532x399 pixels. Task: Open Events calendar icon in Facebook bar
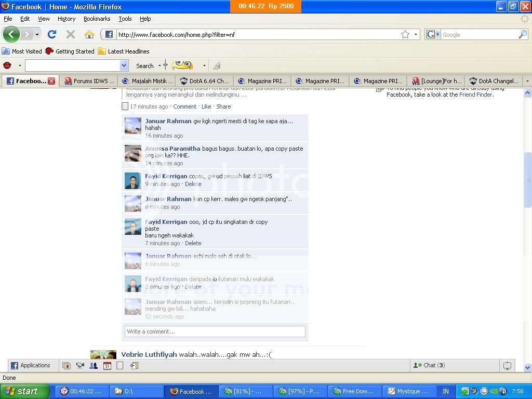pyautogui.click(x=107, y=365)
